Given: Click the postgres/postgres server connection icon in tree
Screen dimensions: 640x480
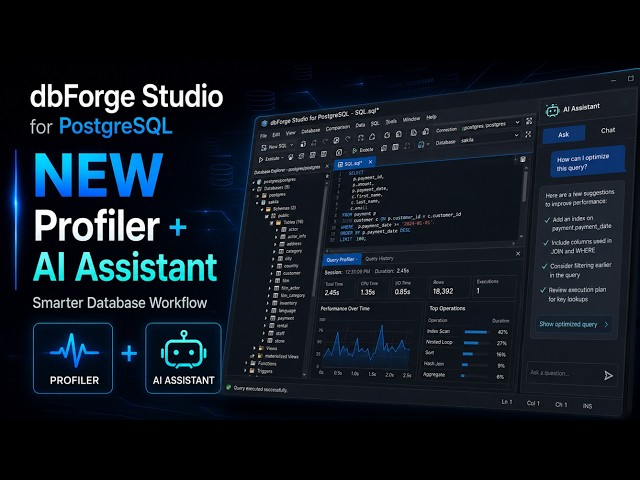Looking at the screenshot, I should click(259, 182).
